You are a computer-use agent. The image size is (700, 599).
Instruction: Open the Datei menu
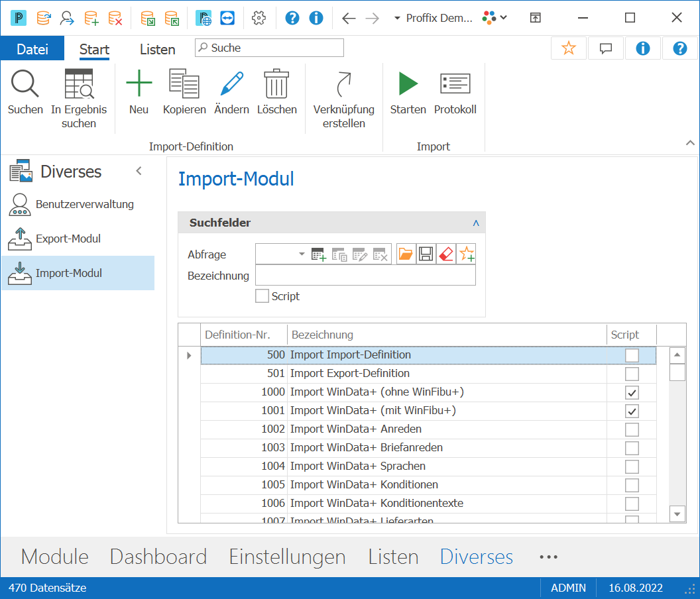pos(32,49)
